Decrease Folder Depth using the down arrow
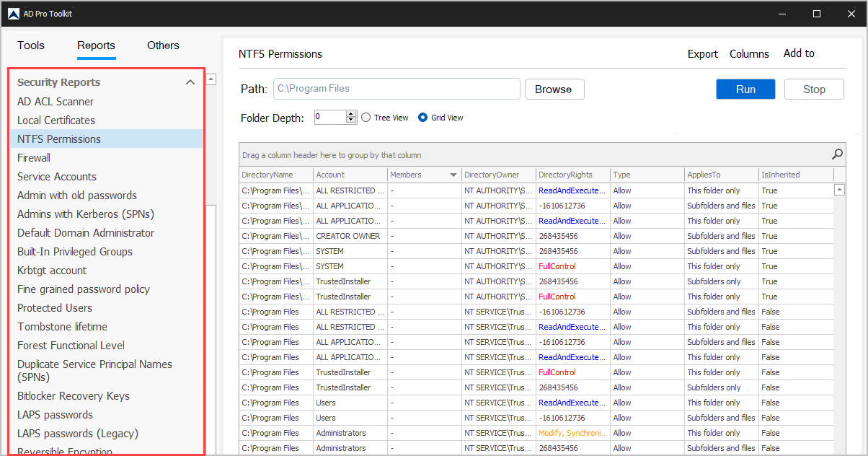This screenshot has width=868, height=456. click(x=351, y=120)
